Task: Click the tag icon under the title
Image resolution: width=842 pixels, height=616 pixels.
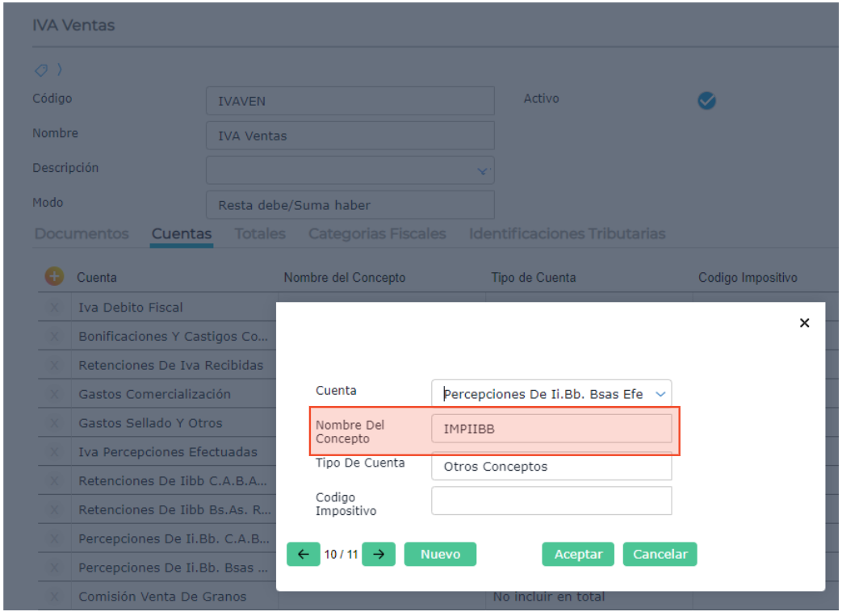Action: (x=40, y=70)
